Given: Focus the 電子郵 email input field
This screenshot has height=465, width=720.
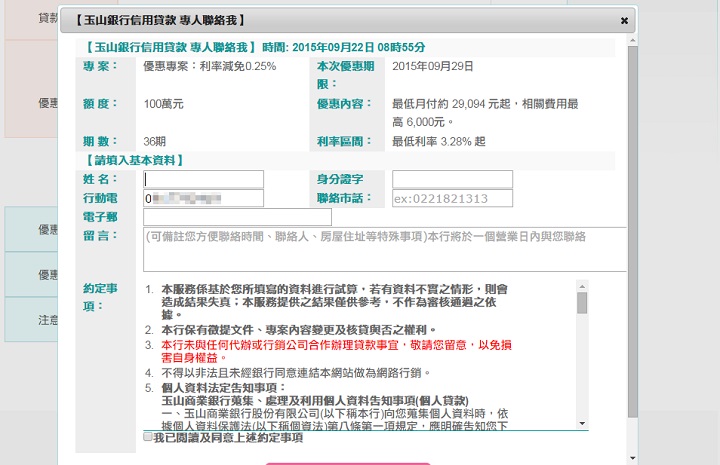Looking at the screenshot, I should [x=237, y=217].
